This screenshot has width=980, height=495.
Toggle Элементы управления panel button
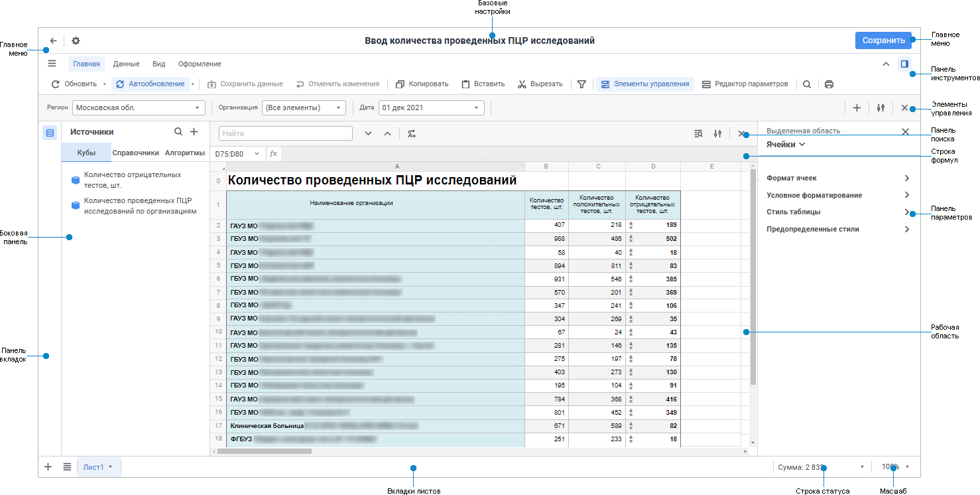644,84
